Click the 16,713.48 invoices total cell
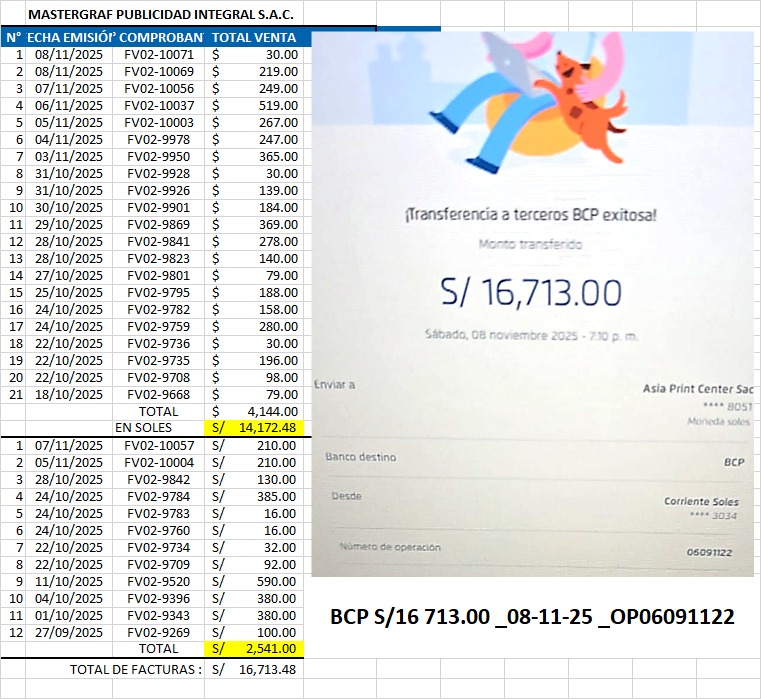 (267, 669)
